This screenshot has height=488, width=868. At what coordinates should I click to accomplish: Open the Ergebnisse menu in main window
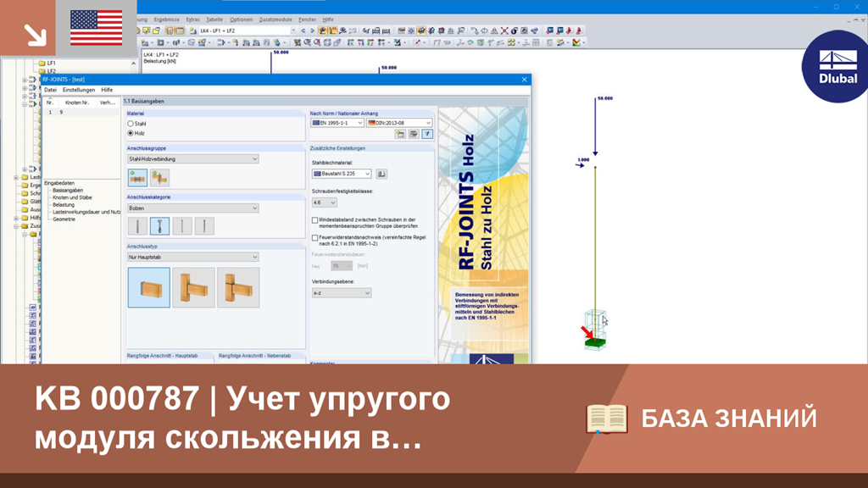(167, 19)
